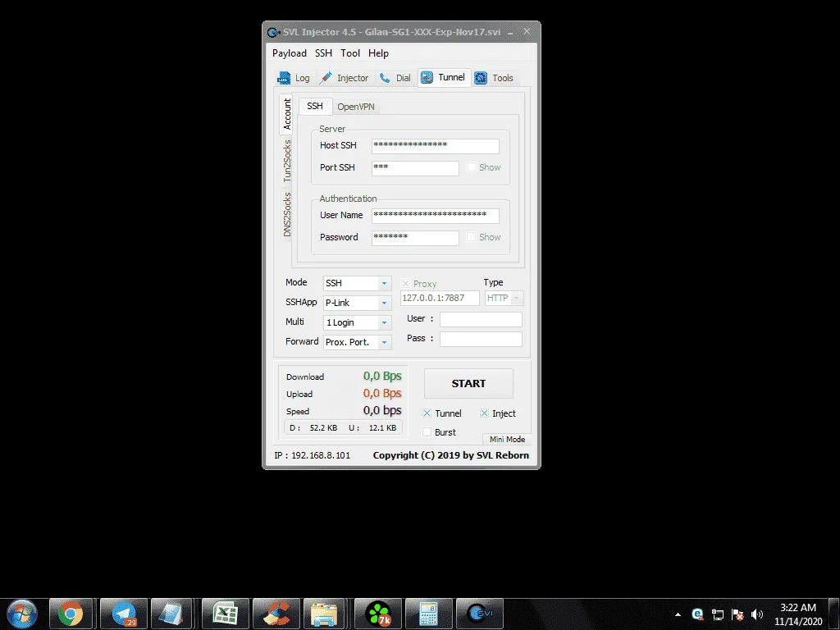Switch to the OpenVPN sub-tab
Viewport: 840px width, 630px height.
(x=356, y=107)
